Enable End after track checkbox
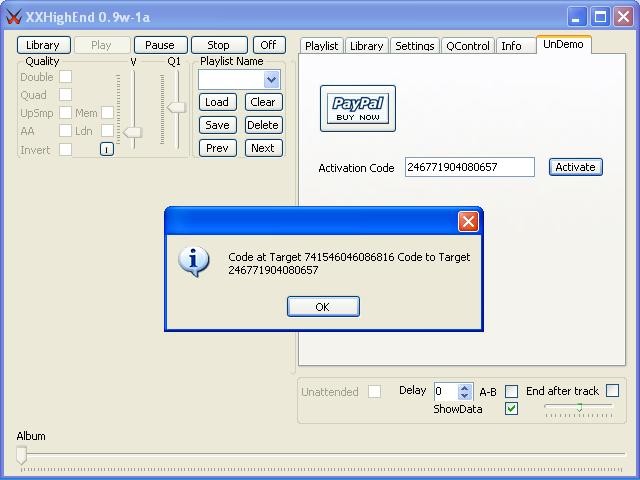The image size is (640, 480). point(612,391)
